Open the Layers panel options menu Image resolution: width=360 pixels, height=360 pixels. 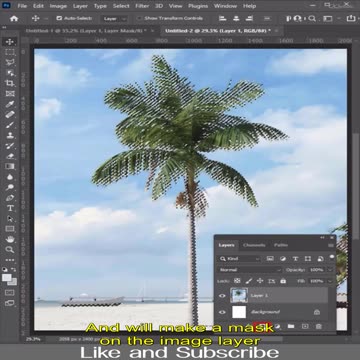tap(331, 245)
